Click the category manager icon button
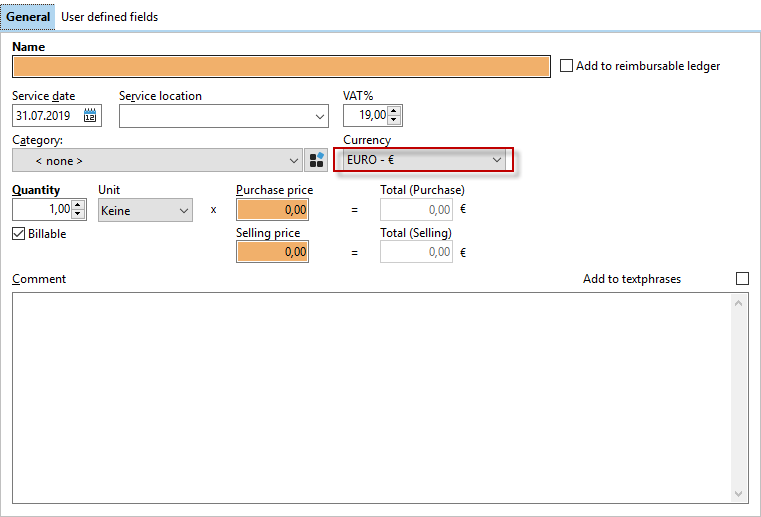The width and height of the screenshot is (761, 517). (316, 161)
